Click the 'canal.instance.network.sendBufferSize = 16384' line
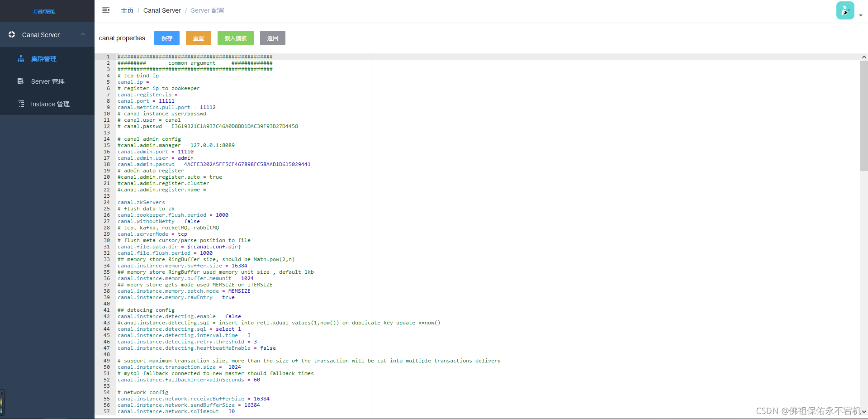Screen dimensions: 868x419 189,405
